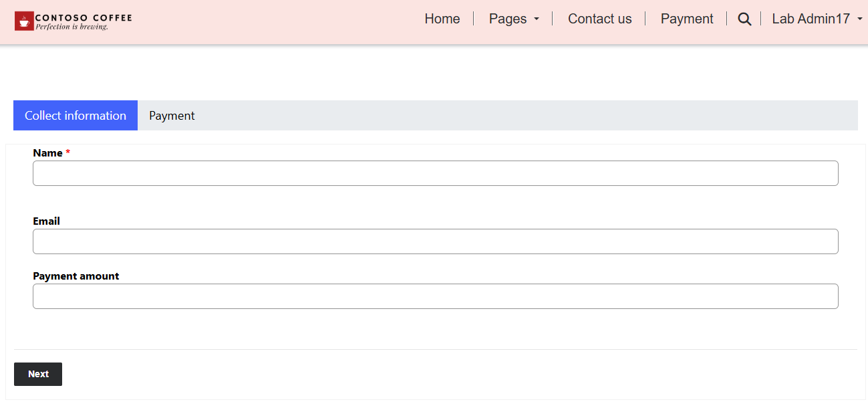Click the Email field label
The image size is (868, 410).
pos(46,221)
